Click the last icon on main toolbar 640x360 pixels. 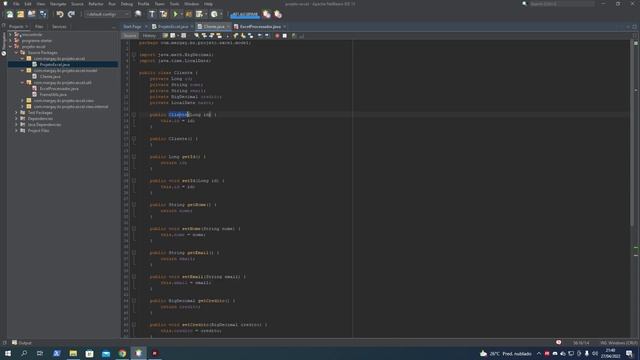click(x=278, y=14)
